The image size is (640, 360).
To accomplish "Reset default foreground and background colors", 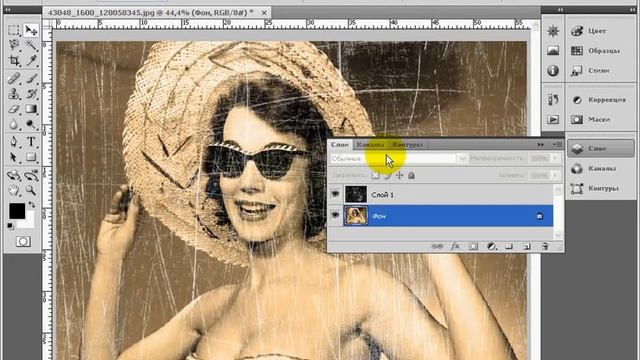I will (10, 226).
